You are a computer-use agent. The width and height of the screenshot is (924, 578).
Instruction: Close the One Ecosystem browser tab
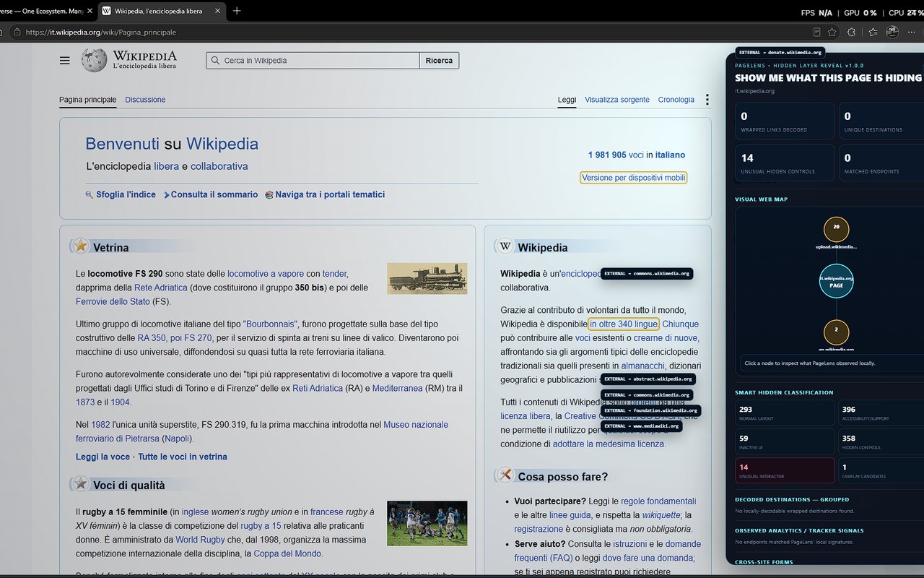(x=90, y=11)
